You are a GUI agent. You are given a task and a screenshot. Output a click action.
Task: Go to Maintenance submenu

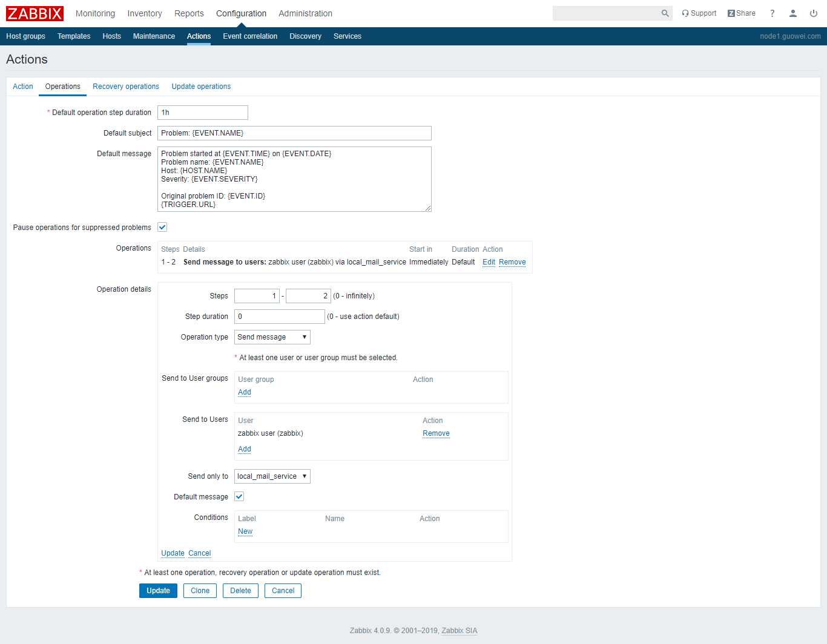(x=154, y=36)
